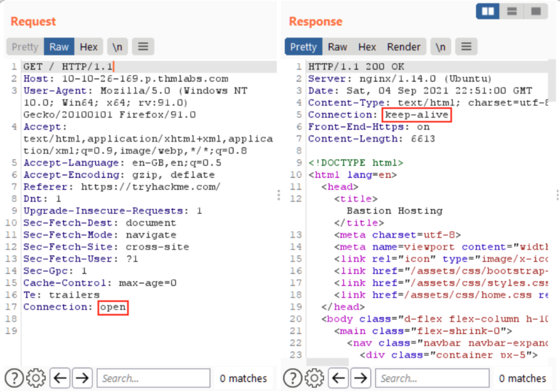Open help icon under Request panel
Screen dimensions: 560x392
pyautogui.click(x=14, y=378)
